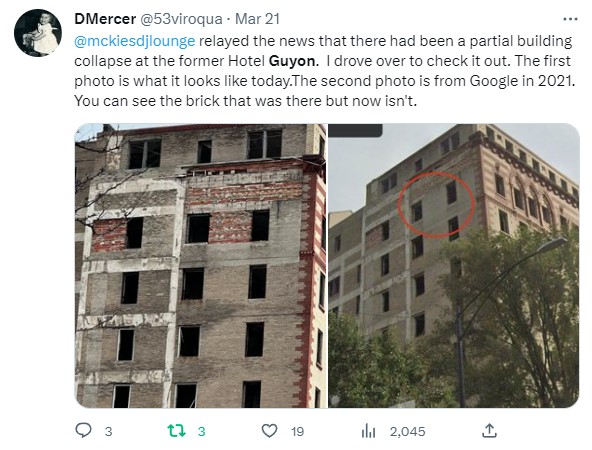Viewport: 592px width, 450px height.
Task: Click the 2,045 views count
Action: pos(407,432)
